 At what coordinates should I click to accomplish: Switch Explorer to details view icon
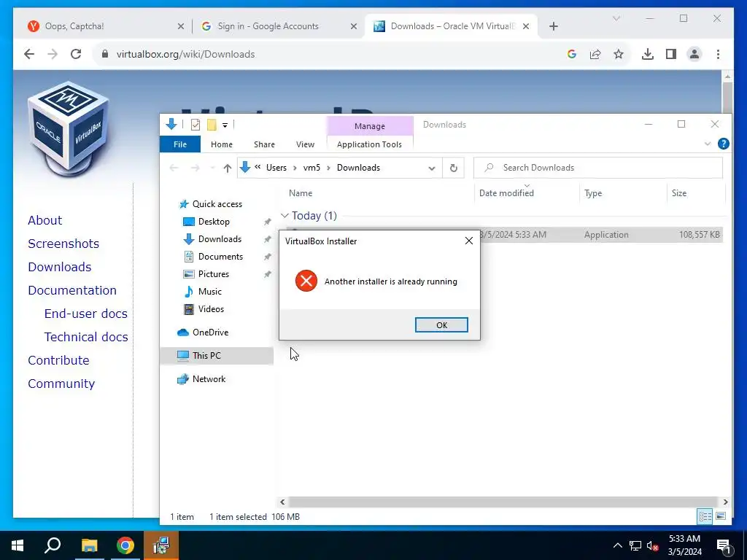[x=705, y=516]
